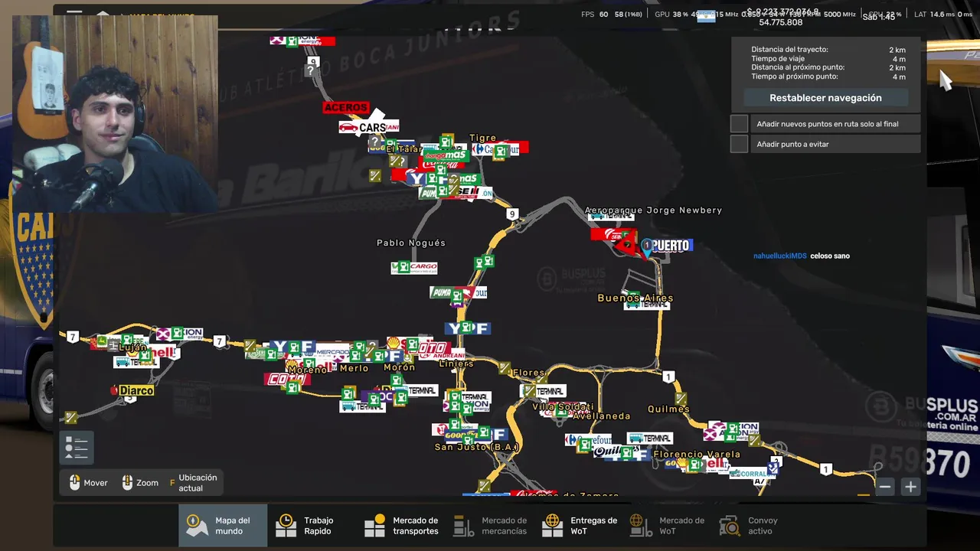Click 'Tiempo al próximo punto:' text
Image resolution: width=980 pixels, height=551 pixels.
click(x=794, y=77)
